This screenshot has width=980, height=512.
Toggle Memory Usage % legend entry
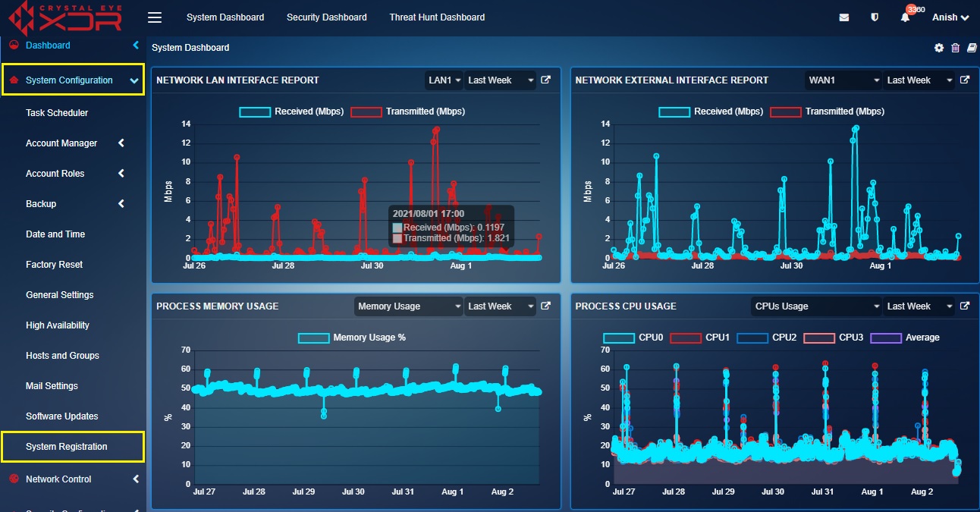pyautogui.click(x=351, y=338)
